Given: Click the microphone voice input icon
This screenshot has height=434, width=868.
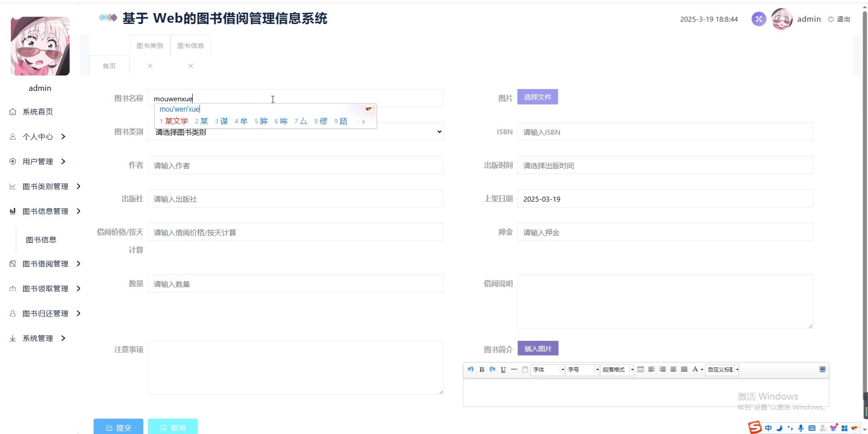Looking at the screenshot, I should point(801,428).
